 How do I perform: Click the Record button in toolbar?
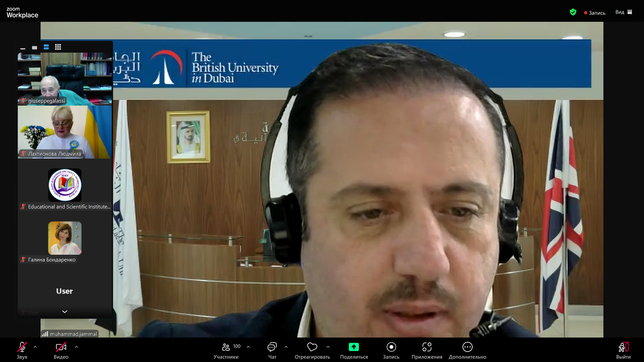[391, 347]
